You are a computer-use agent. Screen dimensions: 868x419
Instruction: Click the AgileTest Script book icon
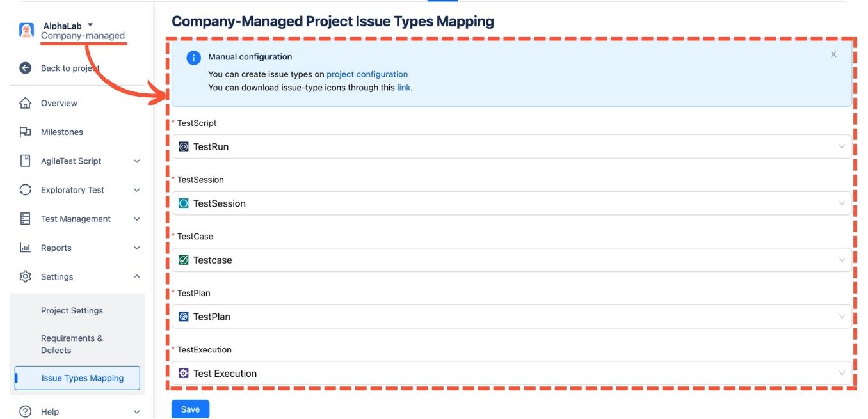point(26,161)
